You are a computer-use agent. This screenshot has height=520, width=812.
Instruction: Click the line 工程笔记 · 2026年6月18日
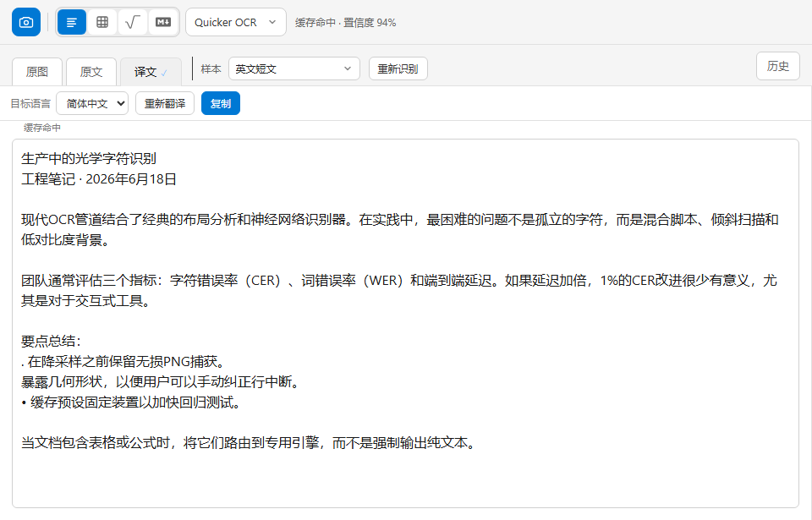[99, 179]
